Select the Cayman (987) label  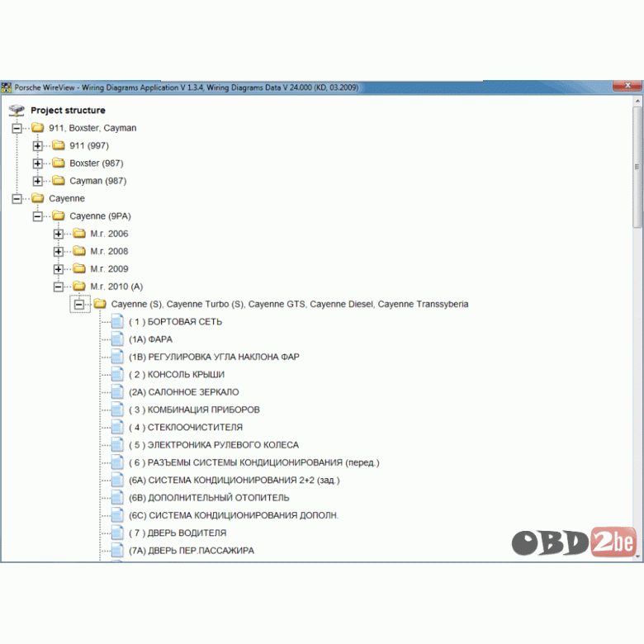coord(98,181)
